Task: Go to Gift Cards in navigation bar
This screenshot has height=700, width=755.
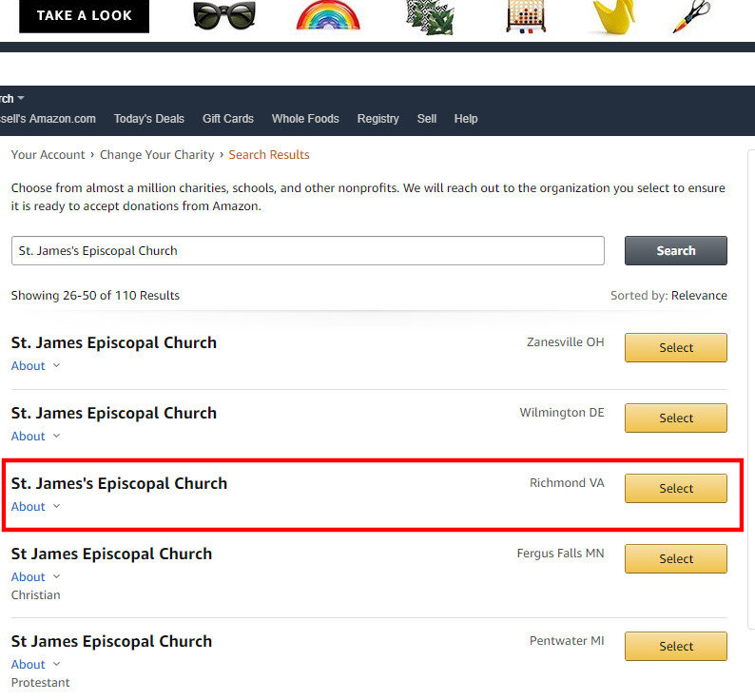Action: pyautogui.click(x=228, y=119)
